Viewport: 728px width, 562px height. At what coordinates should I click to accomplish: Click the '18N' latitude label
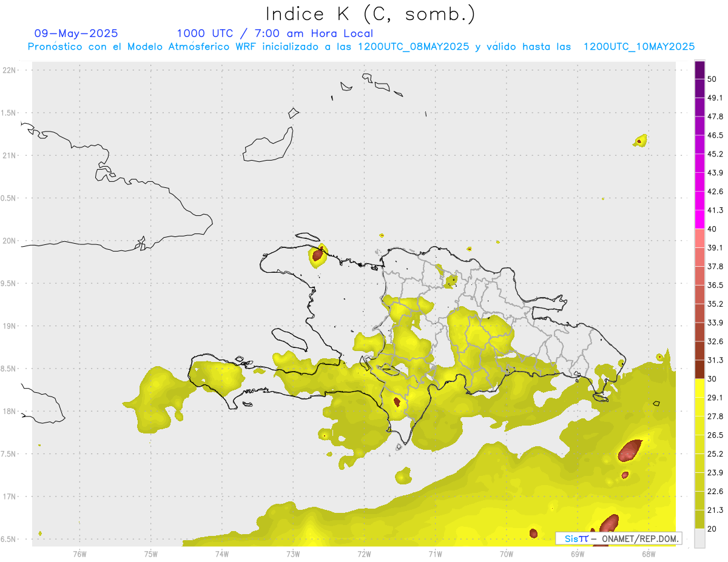9,412
